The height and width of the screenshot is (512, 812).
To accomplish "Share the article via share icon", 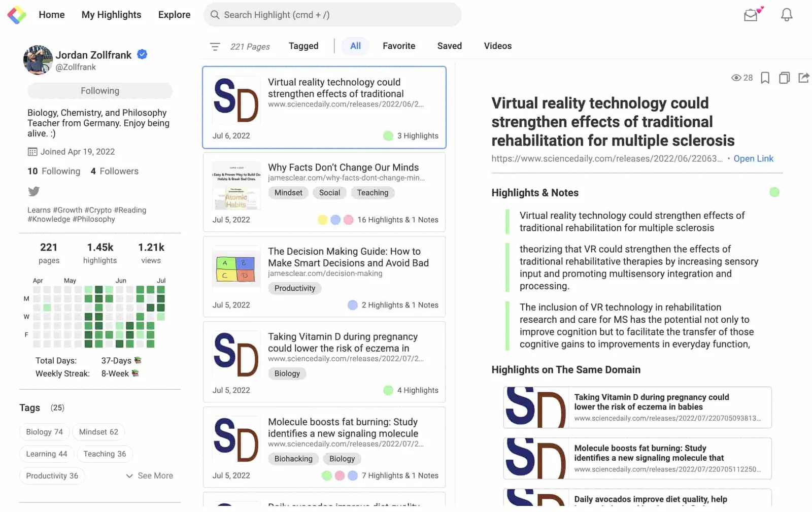I will pos(804,78).
